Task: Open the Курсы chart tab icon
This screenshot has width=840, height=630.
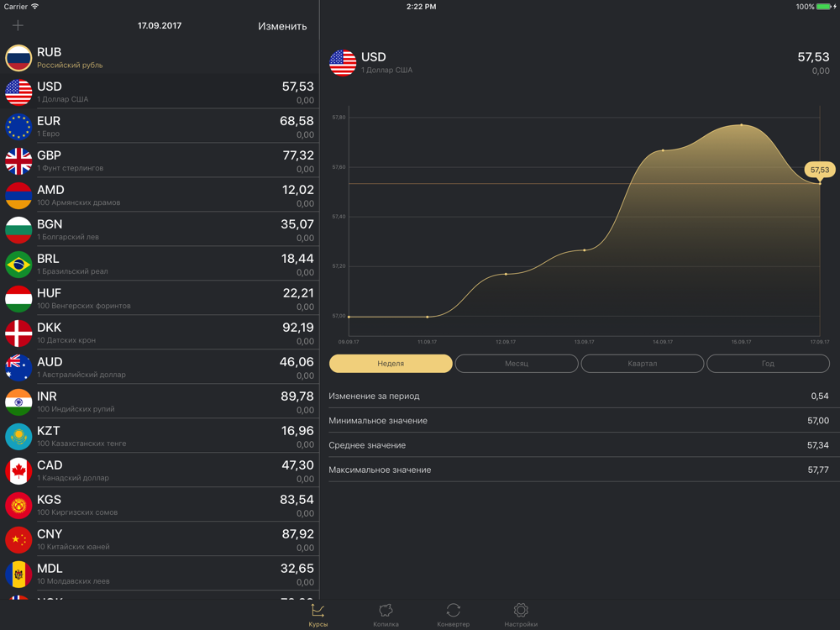Action: point(318,615)
